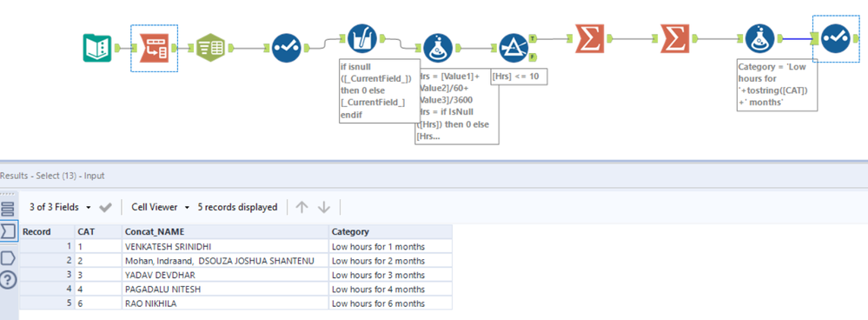
Task: Select cell 'Mohan, Indraand, DSOUZA JOSHUA SHANTENU'
Action: pos(225,261)
